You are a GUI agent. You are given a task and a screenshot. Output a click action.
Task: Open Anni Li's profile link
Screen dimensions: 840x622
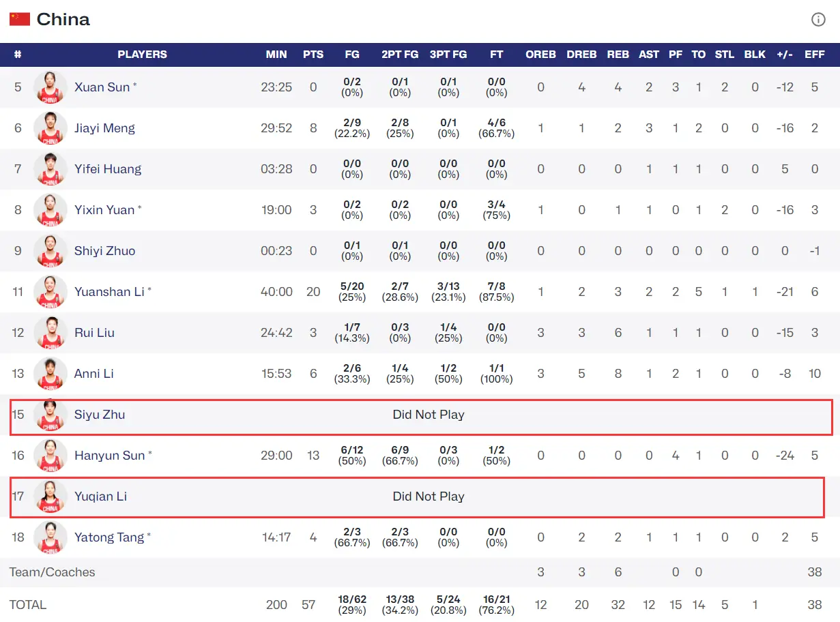coord(94,374)
